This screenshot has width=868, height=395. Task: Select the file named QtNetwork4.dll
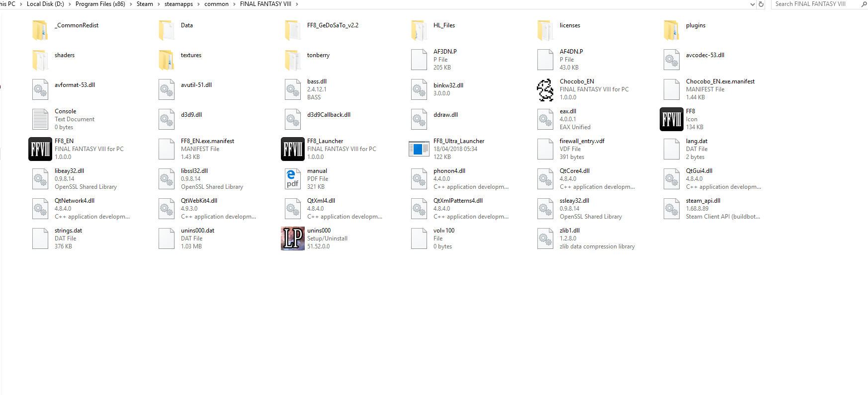(75, 201)
